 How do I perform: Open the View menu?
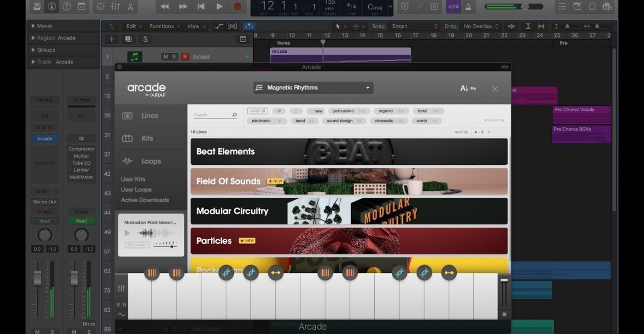coord(197,26)
